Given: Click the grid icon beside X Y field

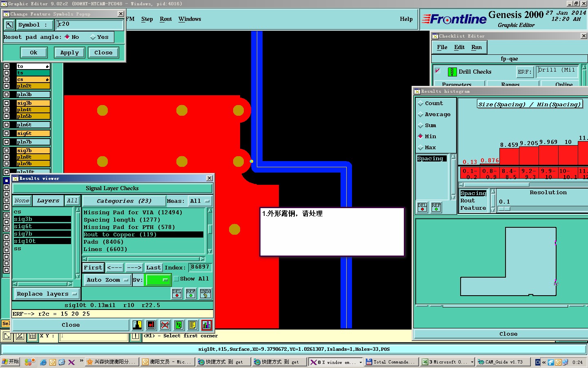Looking at the screenshot, I should pos(33,337).
